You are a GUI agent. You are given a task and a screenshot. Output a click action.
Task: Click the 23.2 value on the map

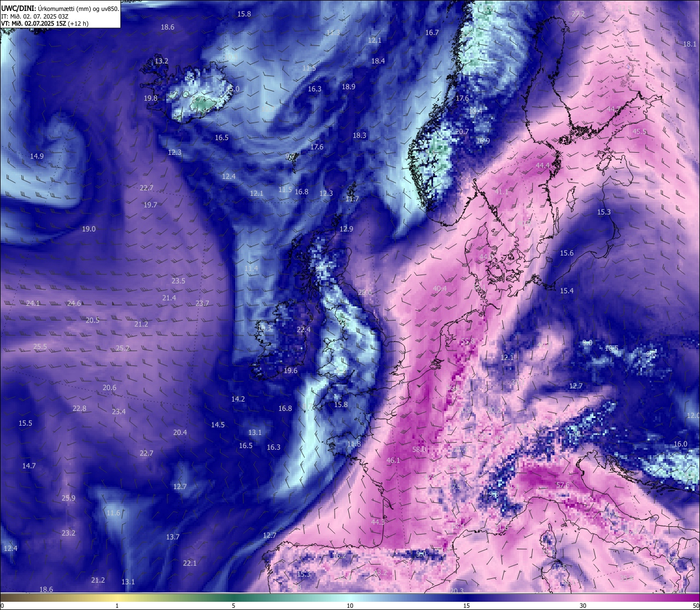point(68,533)
